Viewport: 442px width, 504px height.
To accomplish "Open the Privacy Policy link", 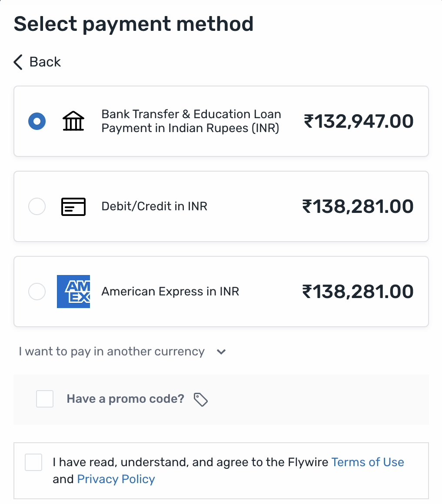I will pos(116,479).
